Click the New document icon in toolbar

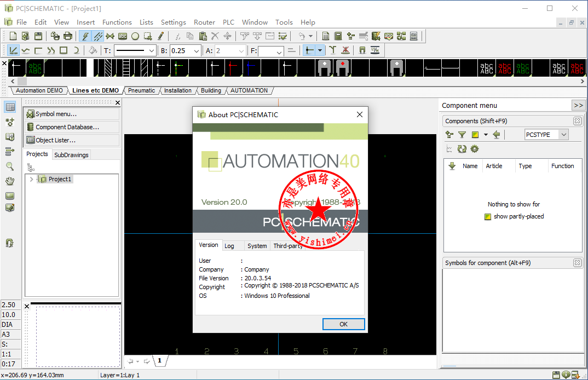[13, 36]
